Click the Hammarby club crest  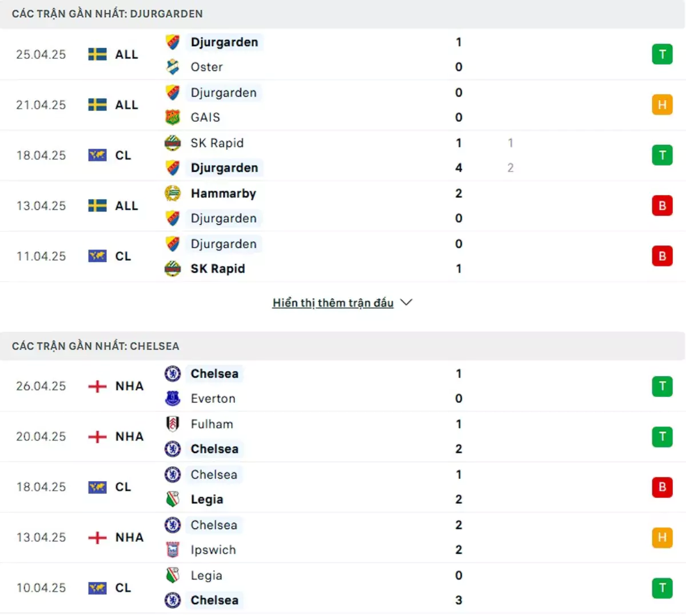coord(173,193)
